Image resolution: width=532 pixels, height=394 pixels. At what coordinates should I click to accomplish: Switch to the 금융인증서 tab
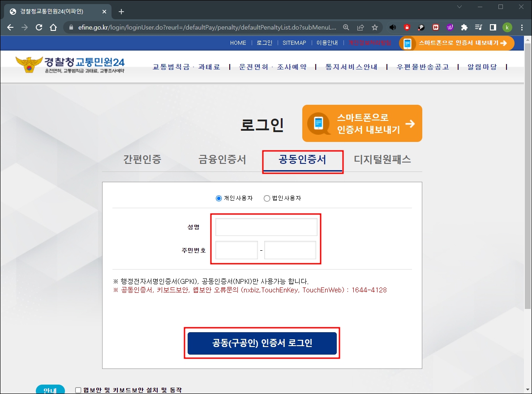(223, 159)
